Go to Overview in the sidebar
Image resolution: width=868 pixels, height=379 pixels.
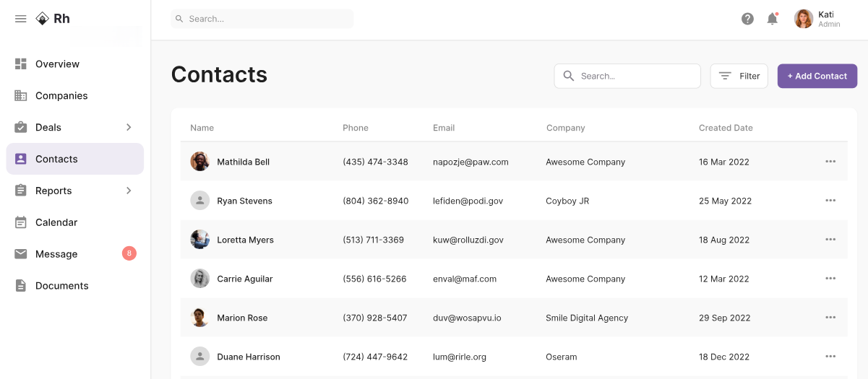[57, 64]
